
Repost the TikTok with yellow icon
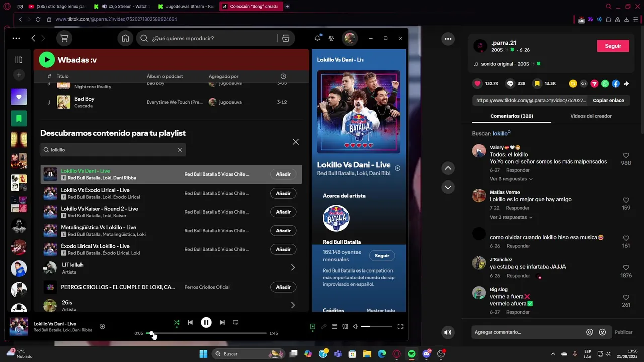tap(573, 84)
